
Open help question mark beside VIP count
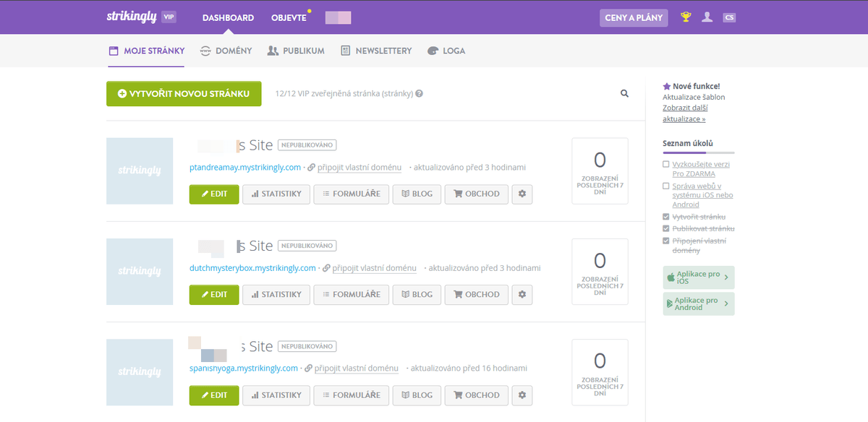(420, 93)
